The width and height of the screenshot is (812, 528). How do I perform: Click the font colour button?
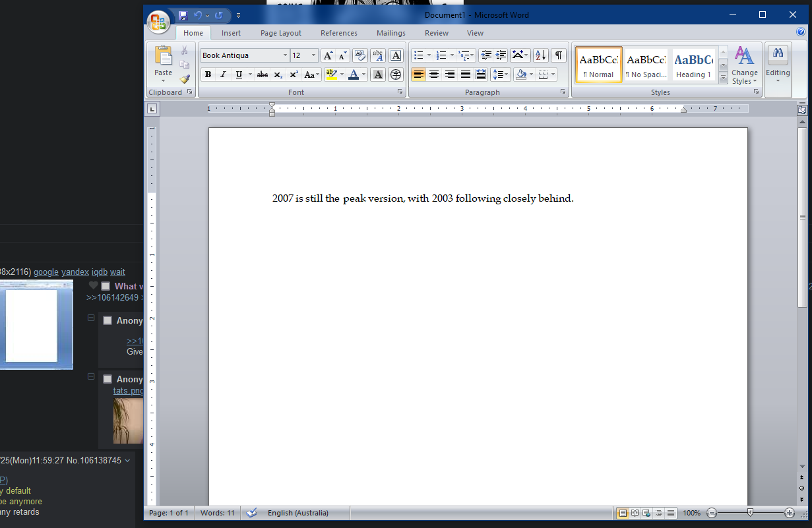point(354,74)
